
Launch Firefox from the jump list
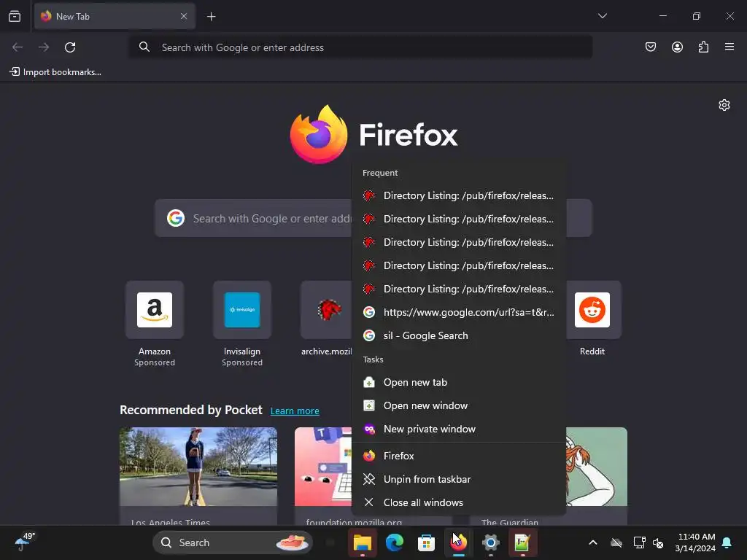click(458, 456)
